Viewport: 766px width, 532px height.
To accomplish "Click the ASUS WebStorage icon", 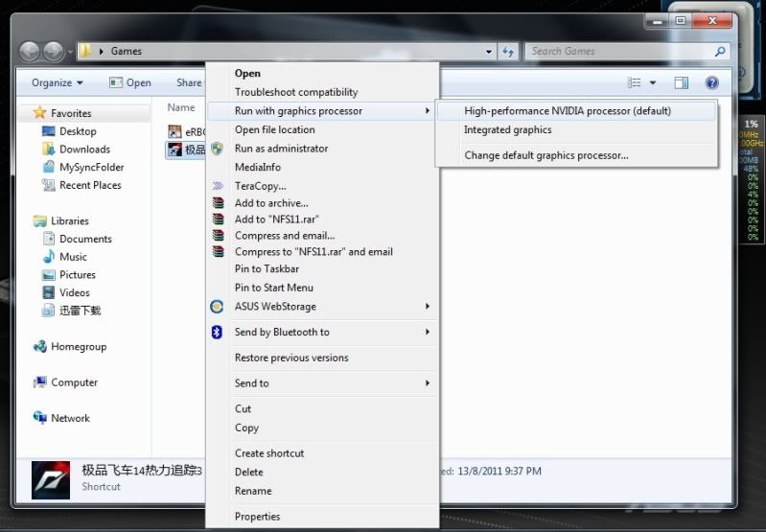I will coord(218,307).
